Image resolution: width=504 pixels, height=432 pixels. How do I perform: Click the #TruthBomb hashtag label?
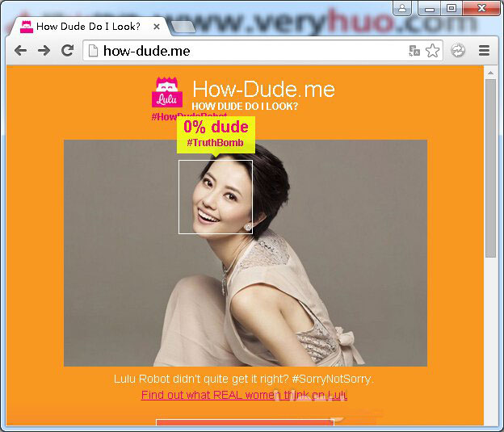click(215, 143)
